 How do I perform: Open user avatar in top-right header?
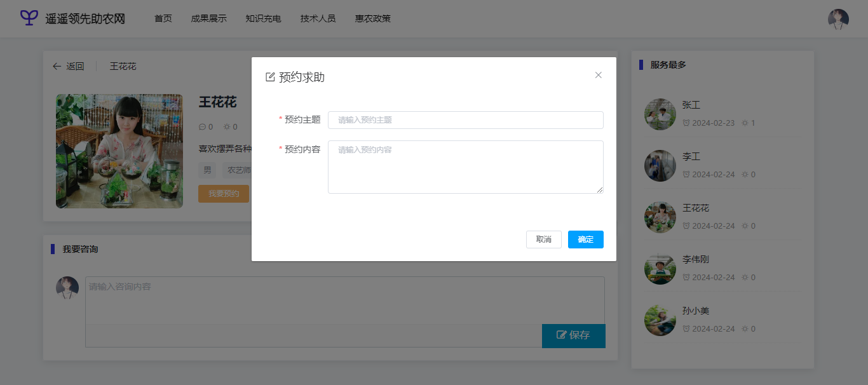point(838,19)
